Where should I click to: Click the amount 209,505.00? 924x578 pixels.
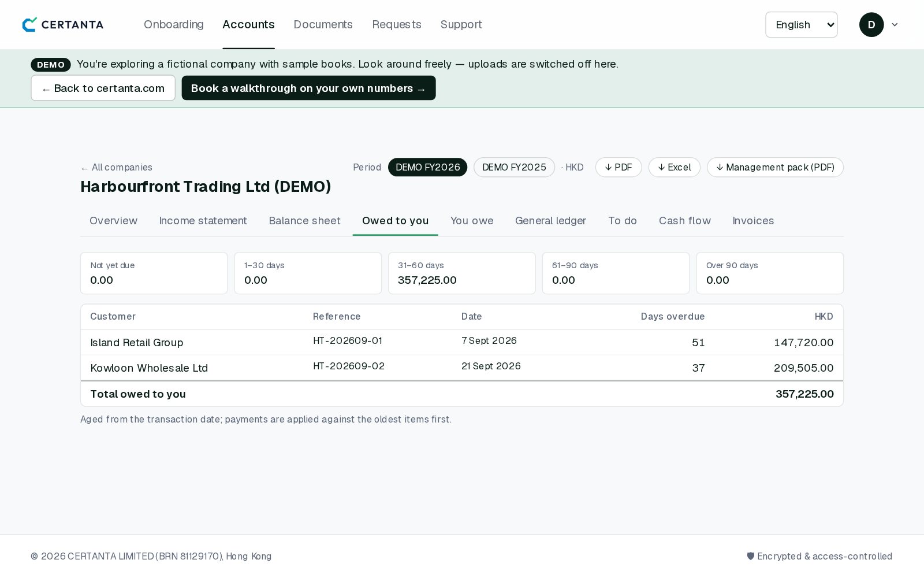pos(804,368)
